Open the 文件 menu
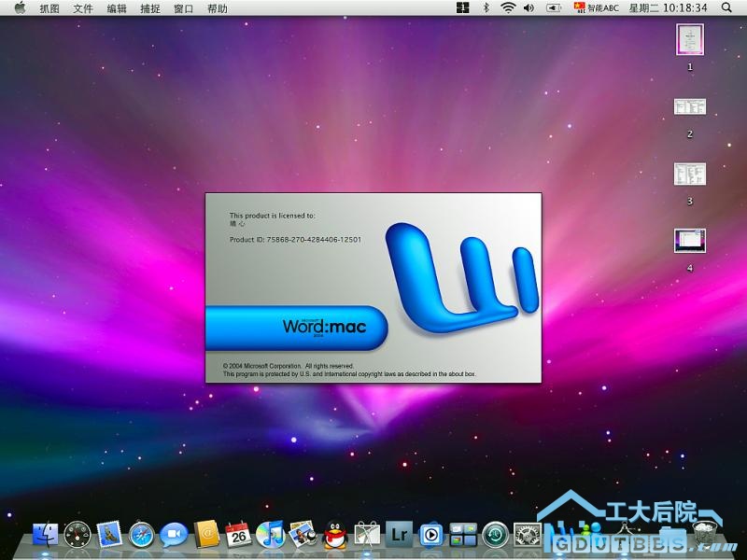This screenshot has height=560, width=747. click(x=83, y=8)
